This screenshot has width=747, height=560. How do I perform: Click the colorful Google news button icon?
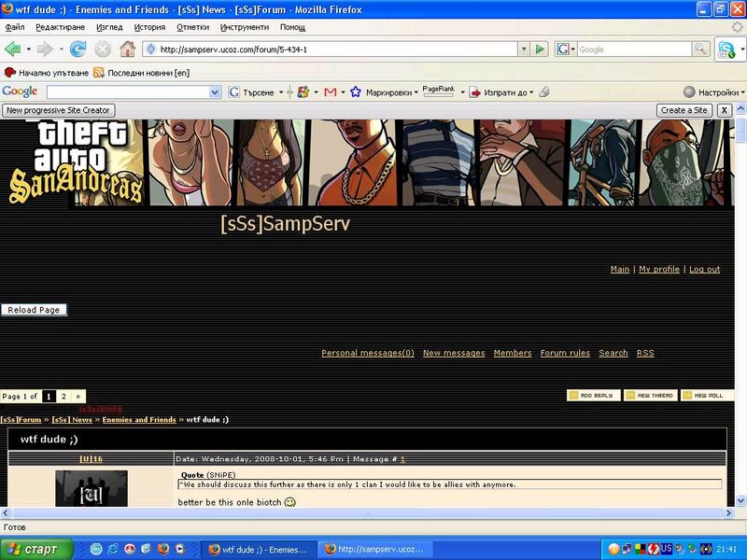[303, 91]
